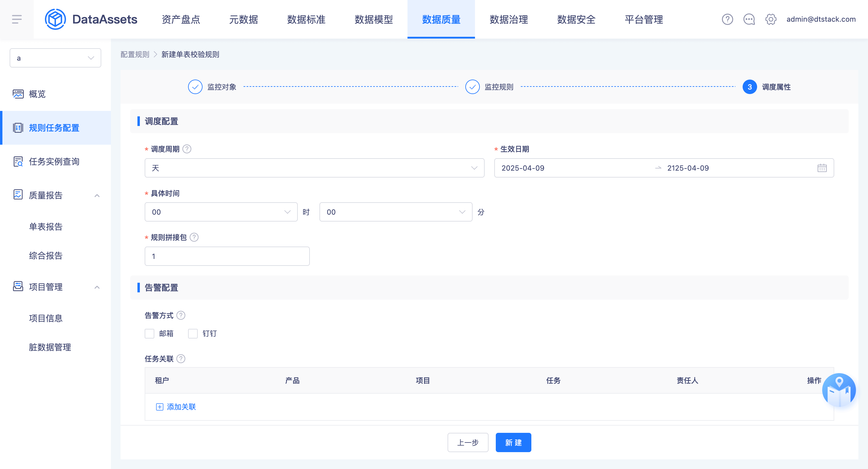Switch to the 资产盘点 top menu
This screenshot has height=469, width=868.
[181, 19]
